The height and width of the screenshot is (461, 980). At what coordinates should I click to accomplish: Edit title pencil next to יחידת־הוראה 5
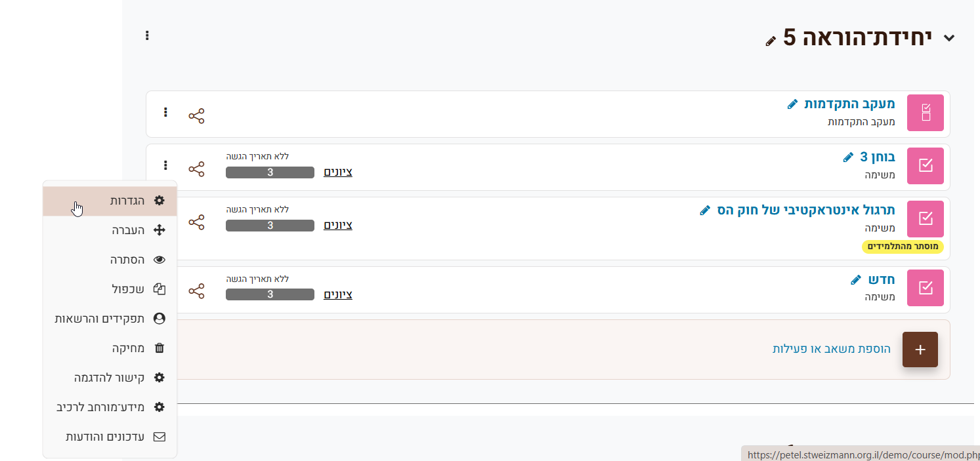pos(771,41)
